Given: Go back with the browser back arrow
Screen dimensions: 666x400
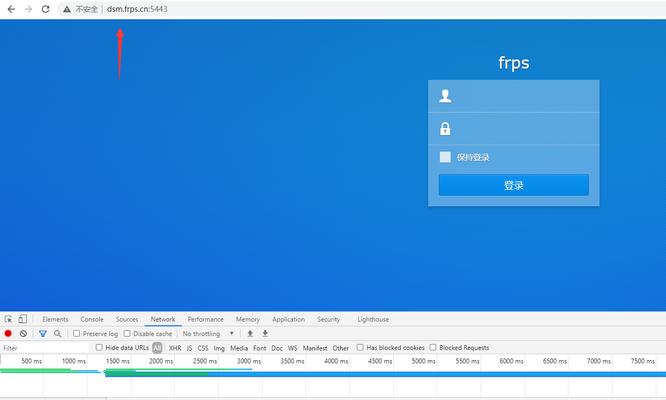Looking at the screenshot, I should coord(11,9).
